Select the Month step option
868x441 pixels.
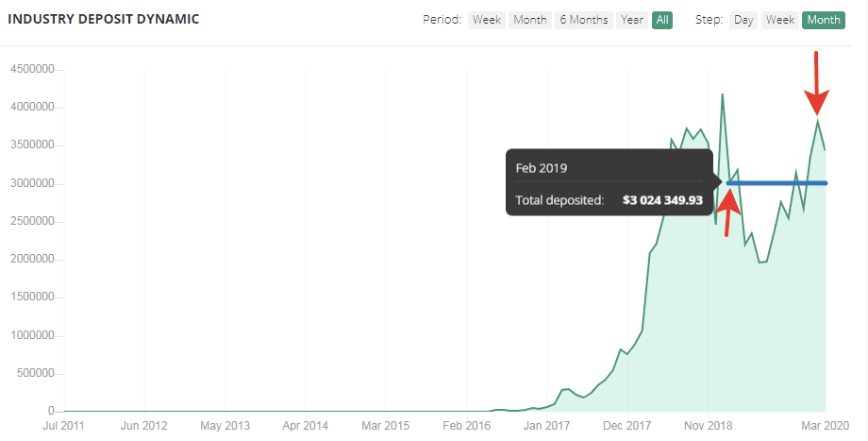(823, 20)
